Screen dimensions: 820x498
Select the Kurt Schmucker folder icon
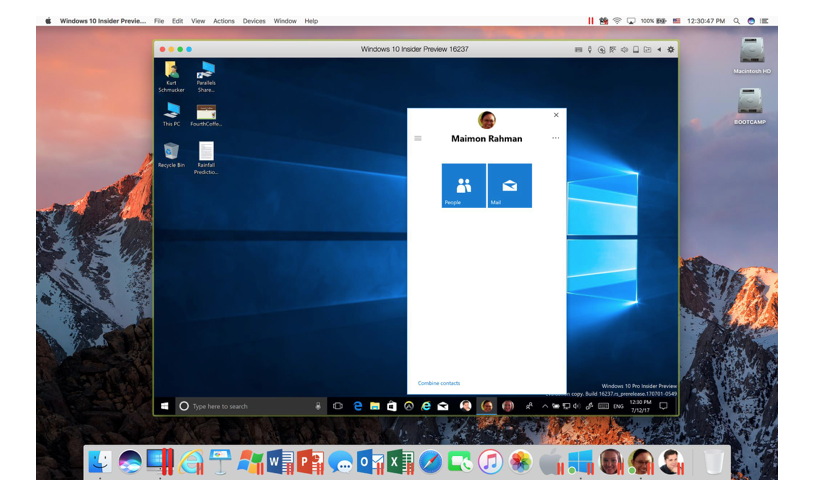[172, 77]
